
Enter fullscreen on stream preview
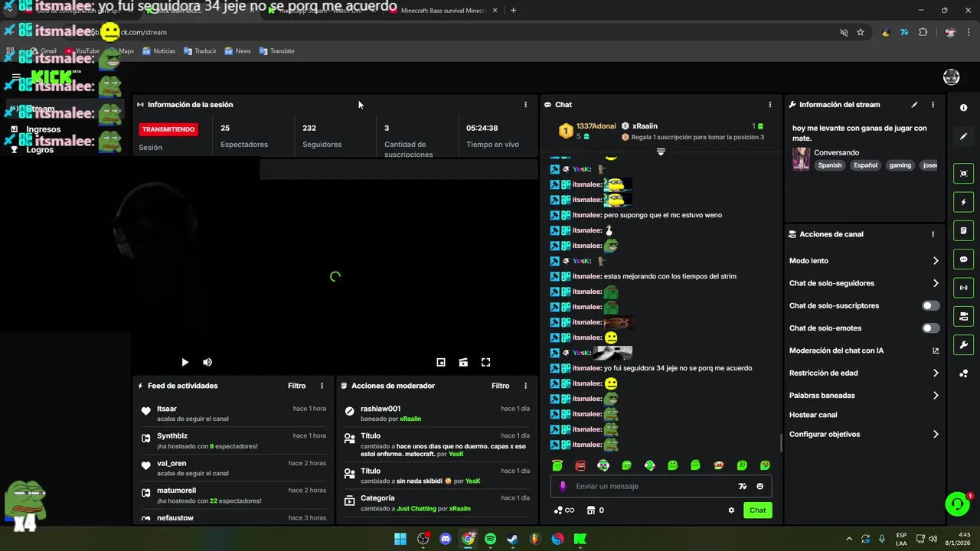click(x=485, y=363)
